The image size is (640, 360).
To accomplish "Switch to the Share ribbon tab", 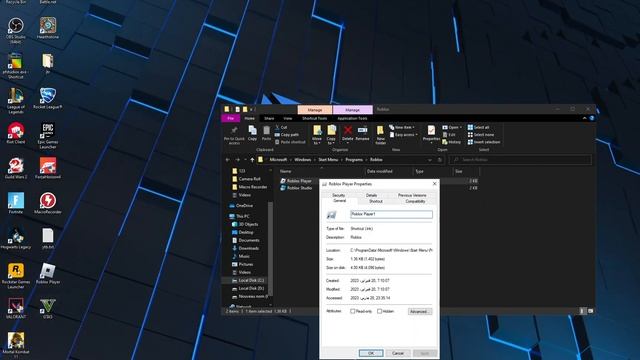I will 269,118.
